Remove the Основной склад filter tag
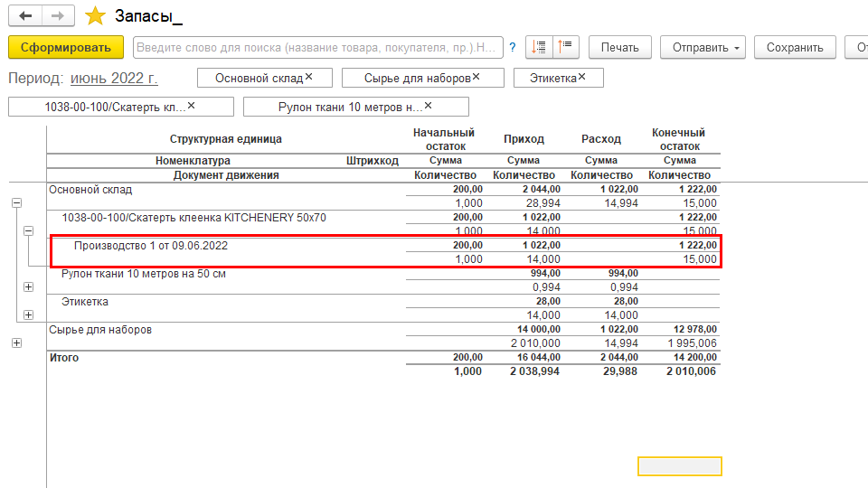 pos(309,78)
